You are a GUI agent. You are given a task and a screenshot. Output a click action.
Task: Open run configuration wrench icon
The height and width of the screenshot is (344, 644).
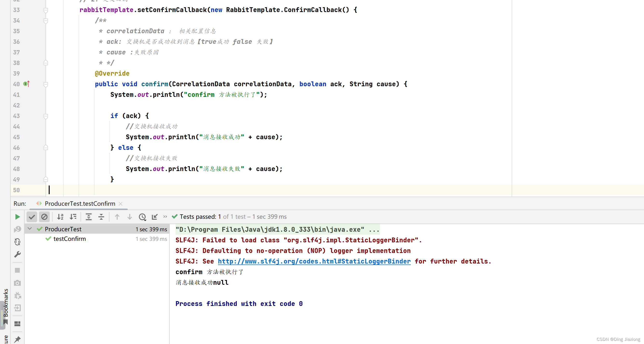pos(17,254)
